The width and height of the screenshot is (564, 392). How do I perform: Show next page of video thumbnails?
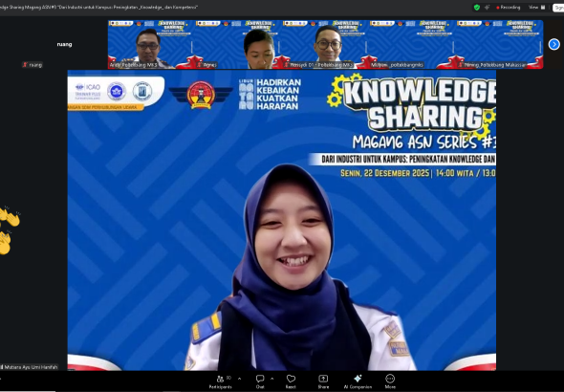553,44
